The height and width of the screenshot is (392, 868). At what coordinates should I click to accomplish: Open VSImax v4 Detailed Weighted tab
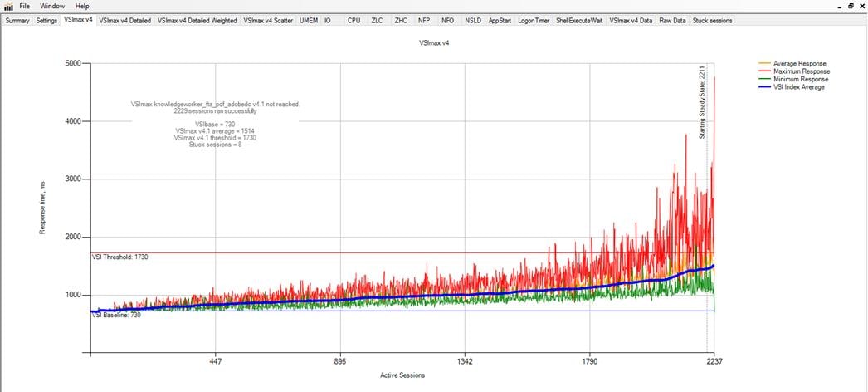pyautogui.click(x=197, y=21)
